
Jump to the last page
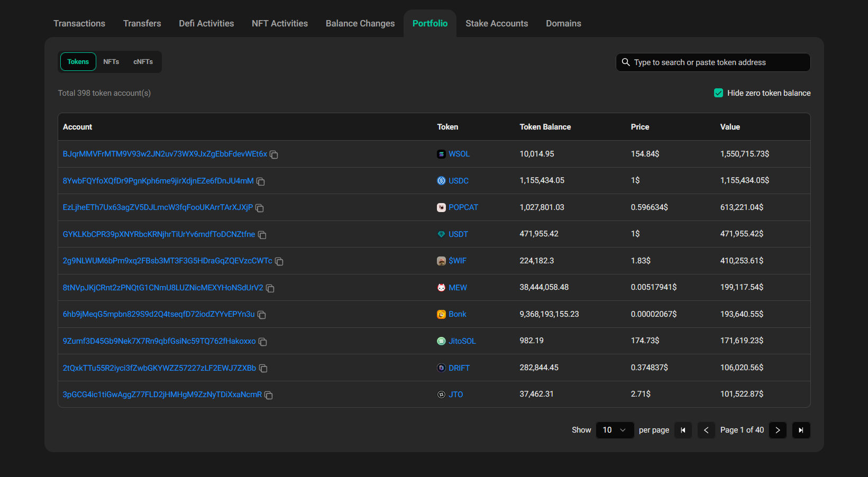[x=801, y=430]
